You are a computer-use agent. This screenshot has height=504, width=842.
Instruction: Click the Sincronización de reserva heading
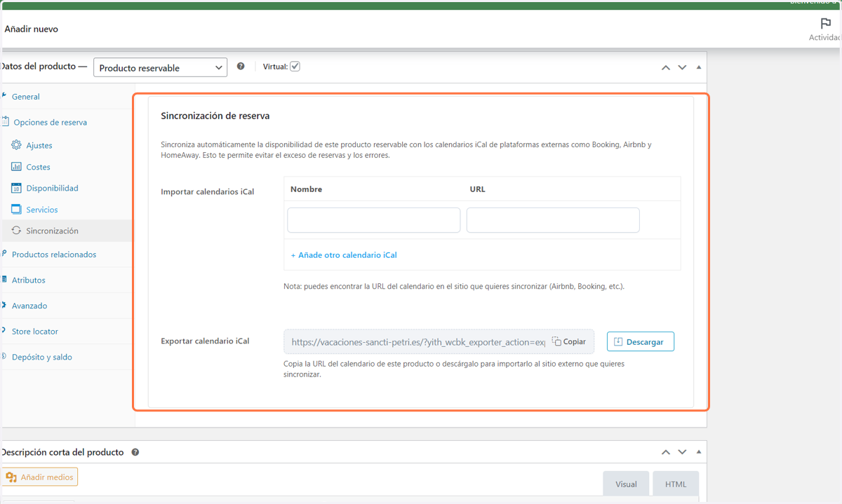pos(215,116)
